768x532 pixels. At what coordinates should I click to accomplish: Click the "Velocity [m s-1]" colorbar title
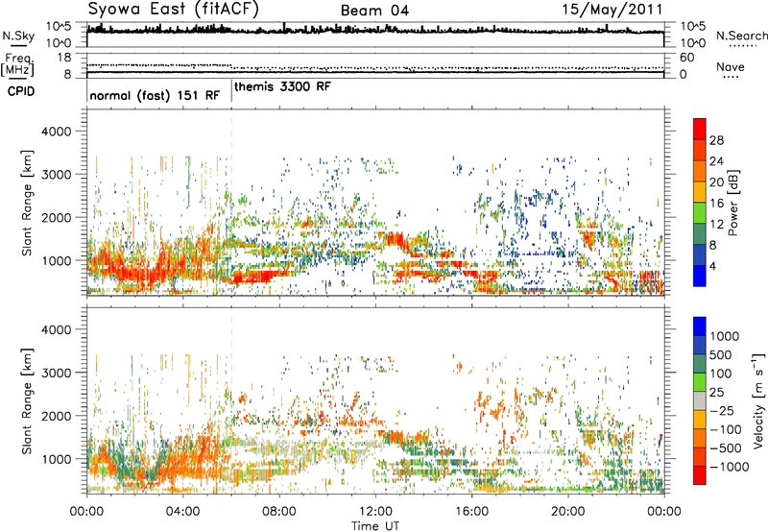pos(758,400)
